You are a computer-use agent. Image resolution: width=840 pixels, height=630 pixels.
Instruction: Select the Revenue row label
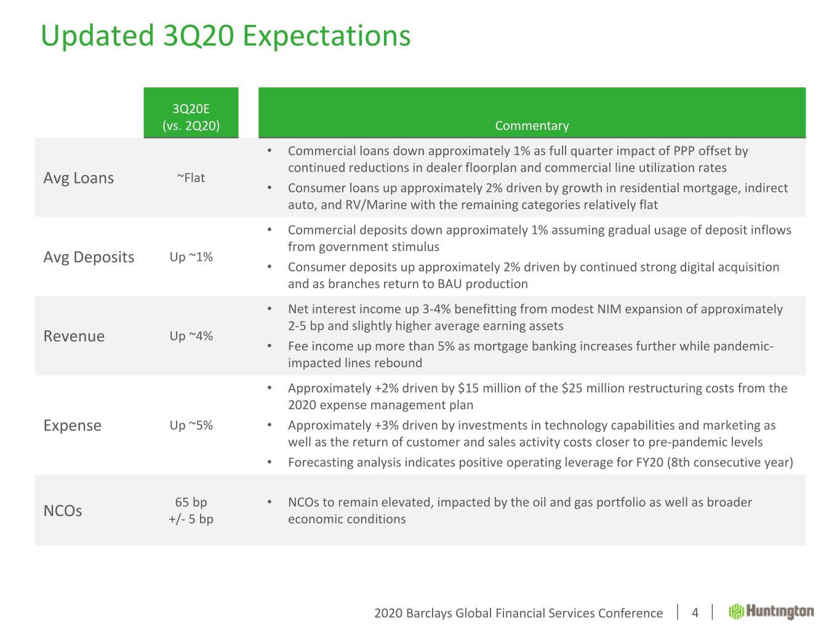coord(74,336)
